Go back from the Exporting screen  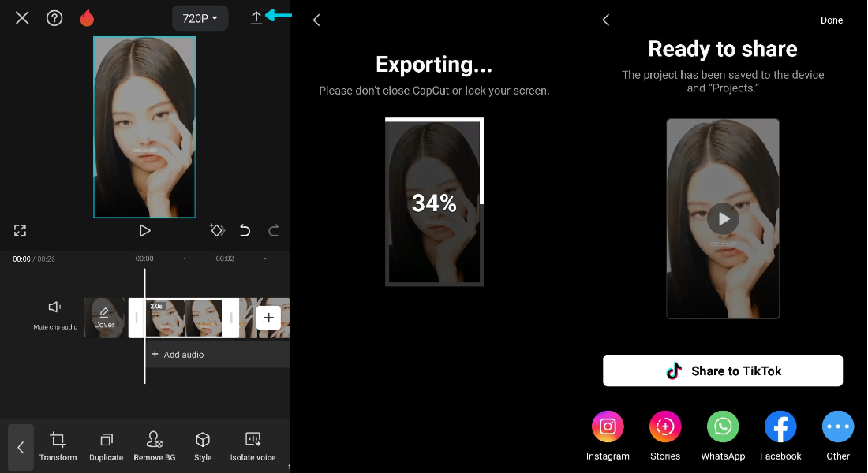click(x=316, y=20)
